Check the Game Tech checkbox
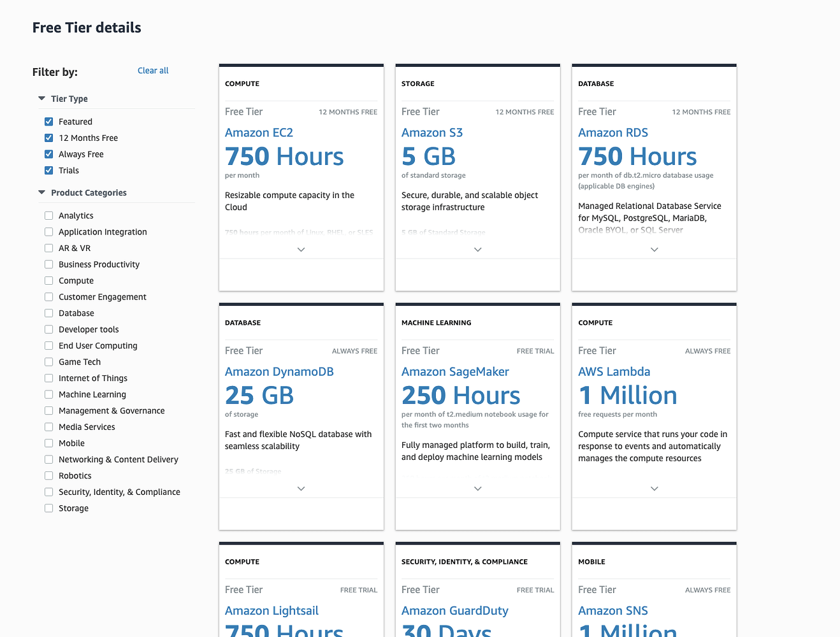Viewport: 840px width, 637px height. tap(49, 362)
